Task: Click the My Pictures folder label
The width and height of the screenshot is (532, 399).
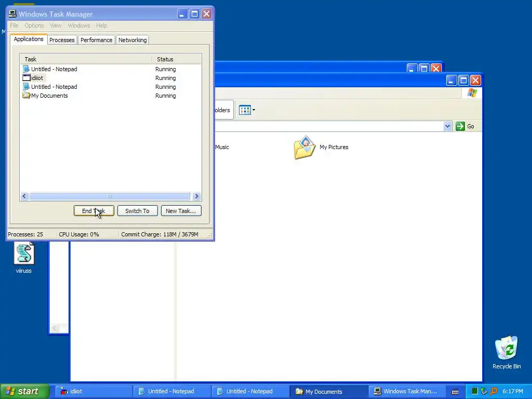Action: point(334,147)
